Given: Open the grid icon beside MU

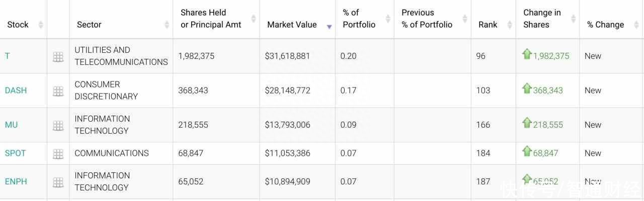Looking at the screenshot, I should coord(58,126).
